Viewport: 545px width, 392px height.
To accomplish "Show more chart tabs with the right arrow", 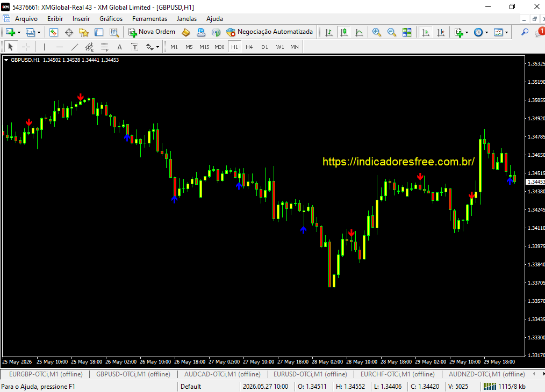I will pos(543,374).
